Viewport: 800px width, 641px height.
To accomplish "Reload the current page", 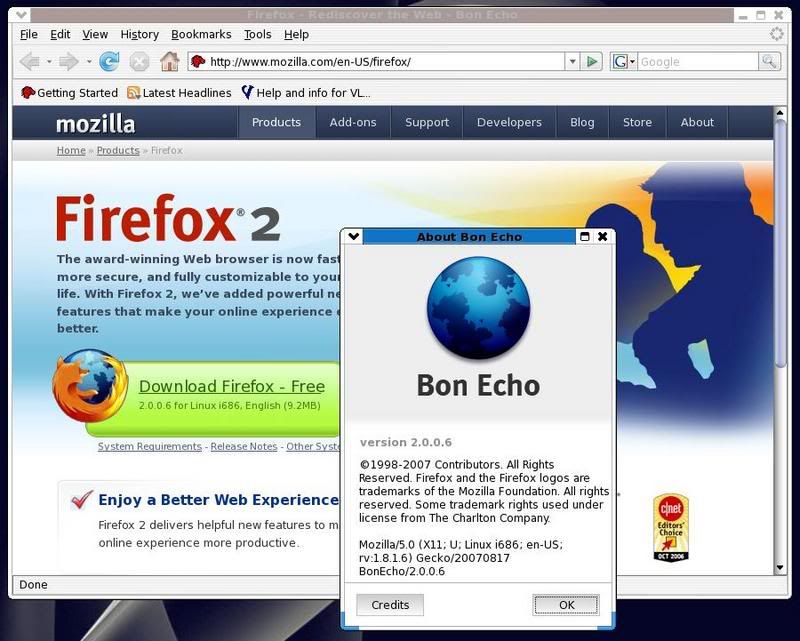I will (x=109, y=62).
